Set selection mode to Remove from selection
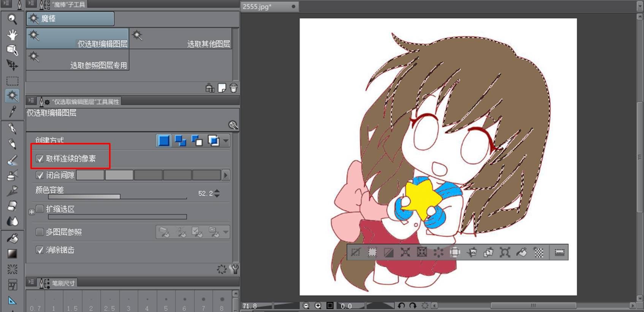 pos(197,141)
